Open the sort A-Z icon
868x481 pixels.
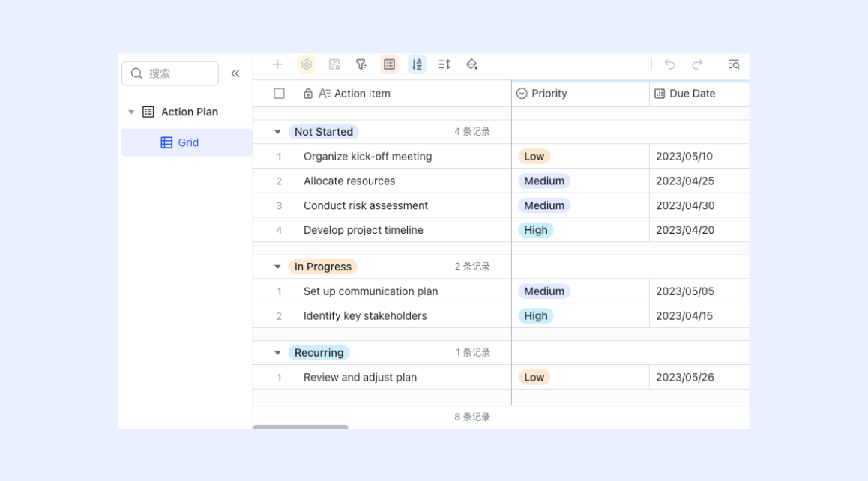coord(417,64)
